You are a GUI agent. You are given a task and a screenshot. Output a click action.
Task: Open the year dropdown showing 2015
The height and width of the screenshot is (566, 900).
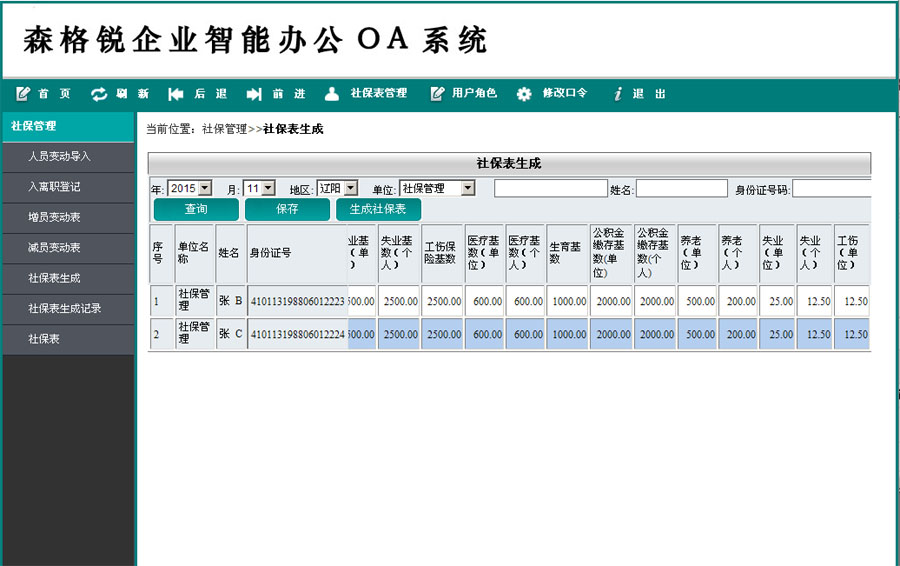[190, 188]
